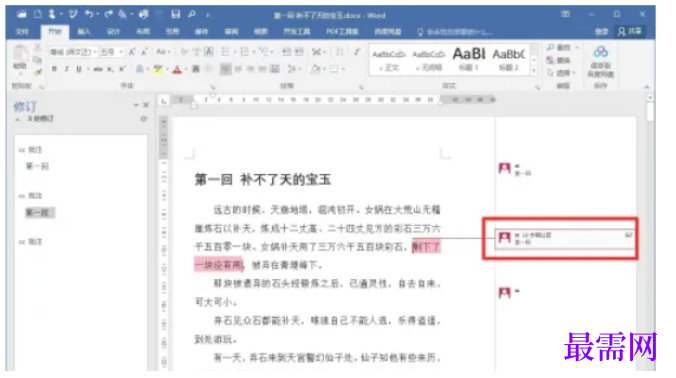The image size is (676, 378).
Task: Toggle Underline formatting
Action: (x=78, y=69)
